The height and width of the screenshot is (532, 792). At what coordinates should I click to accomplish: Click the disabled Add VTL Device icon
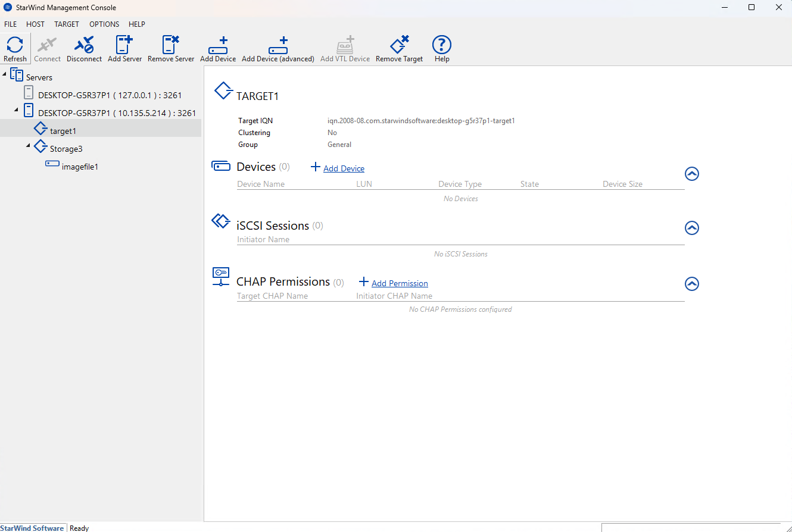(345, 46)
